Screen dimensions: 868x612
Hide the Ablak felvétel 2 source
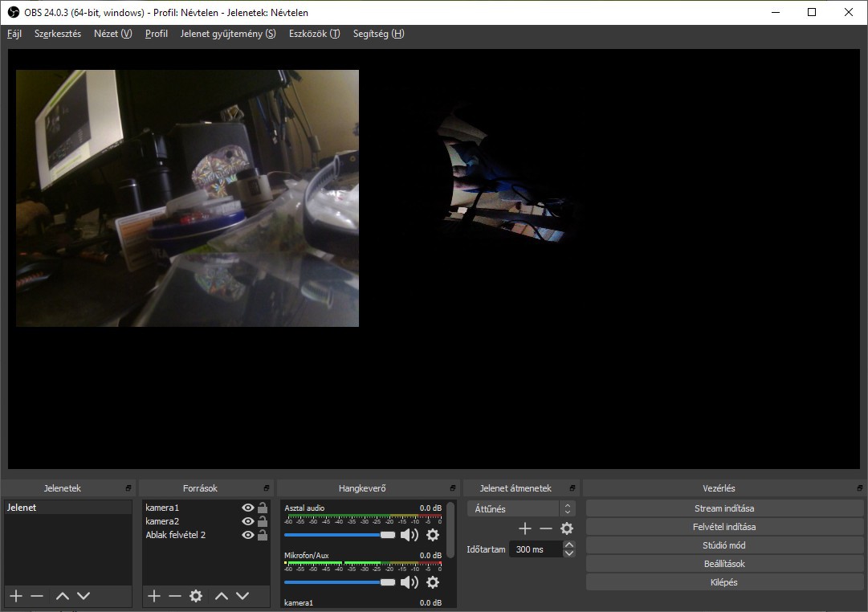coord(248,535)
